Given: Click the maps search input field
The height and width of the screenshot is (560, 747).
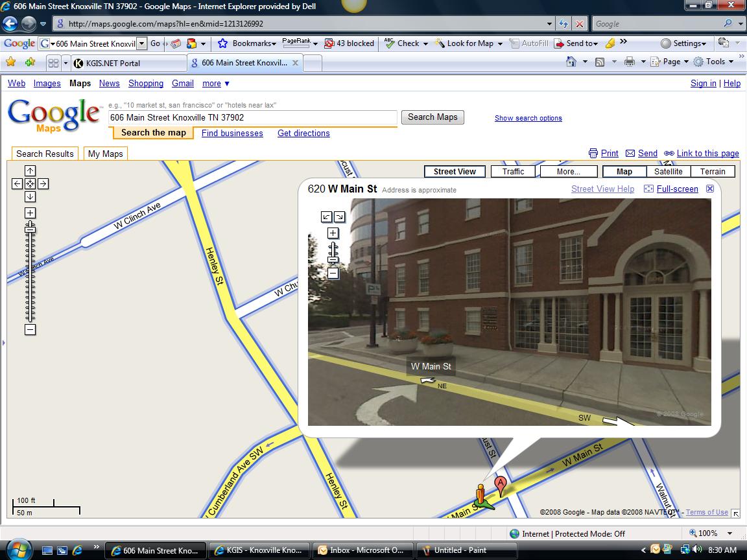Looking at the screenshot, I should click(x=252, y=117).
